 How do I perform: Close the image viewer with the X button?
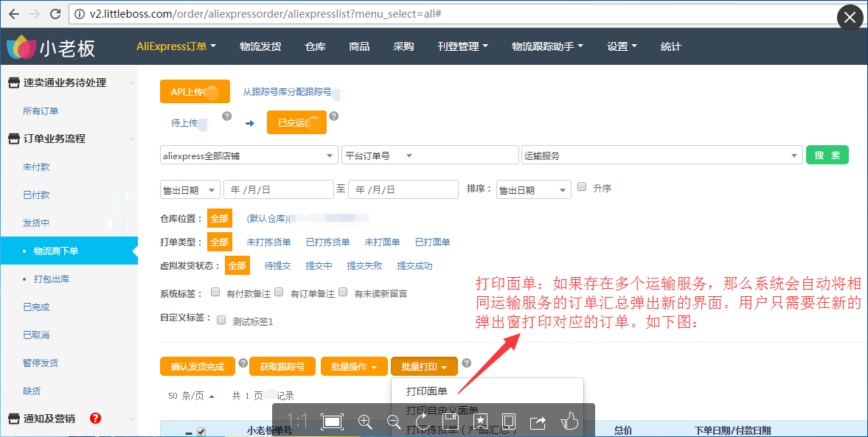(x=850, y=18)
